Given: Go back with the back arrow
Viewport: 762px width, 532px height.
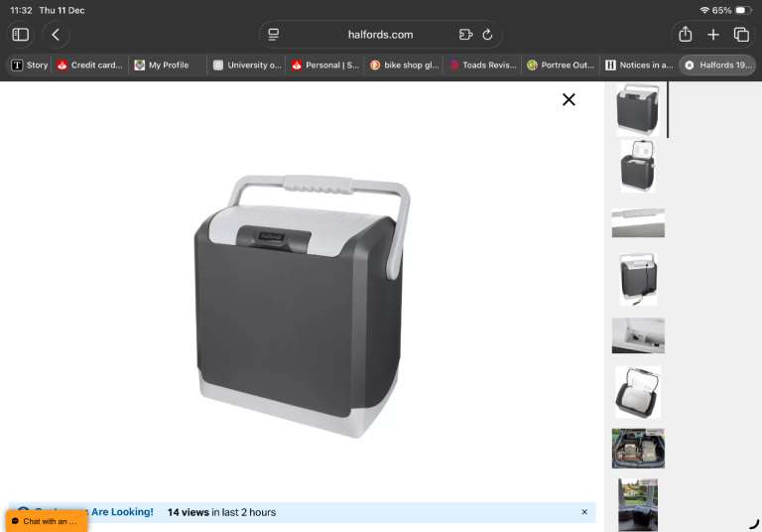Looking at the screenshot, I should tap(56, 35).
